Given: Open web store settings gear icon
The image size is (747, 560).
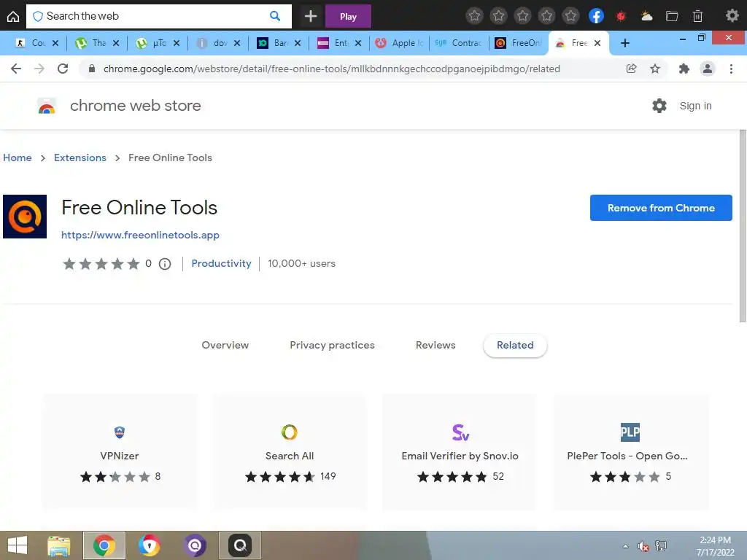Looking at the screenshot, I should pos(659,106).
